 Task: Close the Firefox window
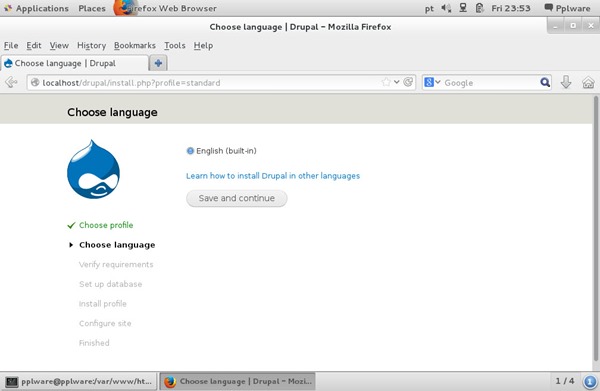tap(591, 26)
